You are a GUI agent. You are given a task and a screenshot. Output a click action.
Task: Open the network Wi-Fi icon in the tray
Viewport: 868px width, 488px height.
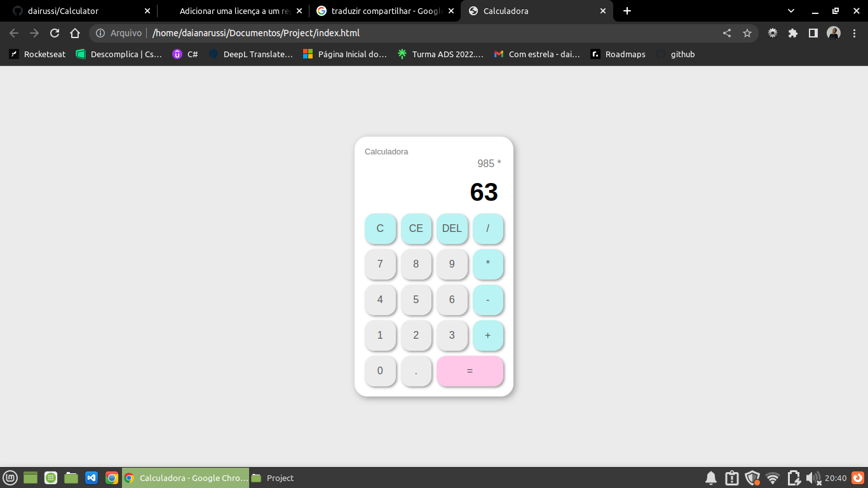tap(772, 478)
